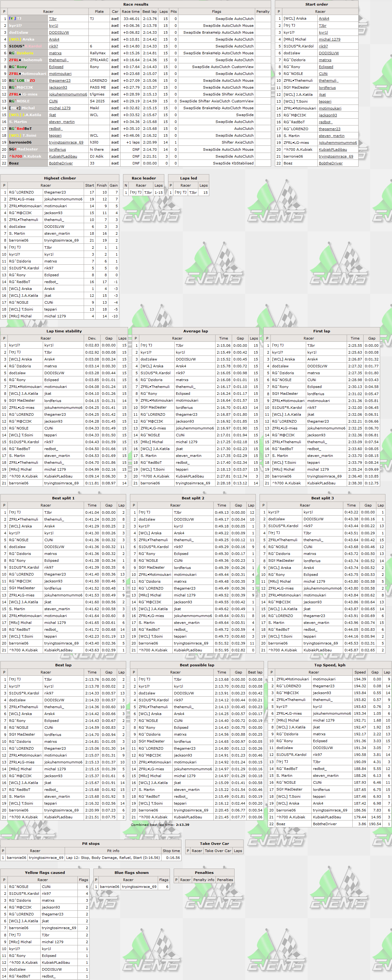Click the Top Speed, kph title
The image size is (392, 980).
click(330, 665)
